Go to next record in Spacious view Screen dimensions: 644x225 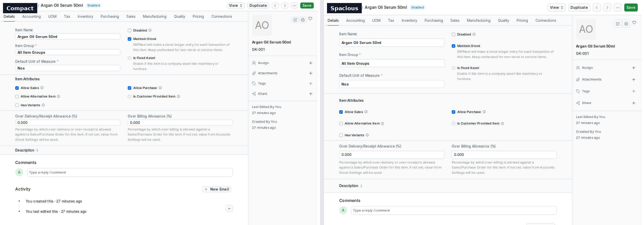pos(607,7)
